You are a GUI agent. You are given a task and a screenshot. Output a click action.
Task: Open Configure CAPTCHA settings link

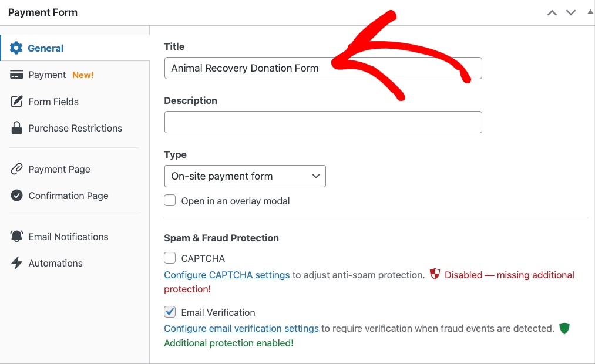[x=227, y=275]
